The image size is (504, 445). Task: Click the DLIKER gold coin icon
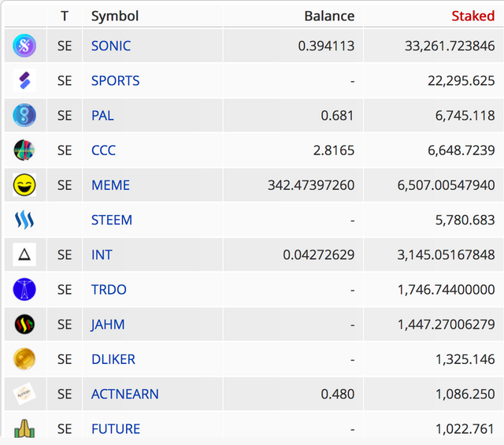[x=24, y=359]
